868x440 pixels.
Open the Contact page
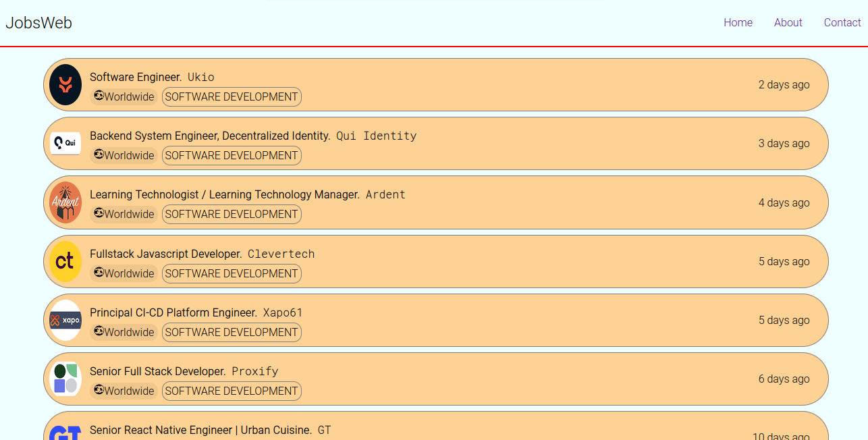842,22
